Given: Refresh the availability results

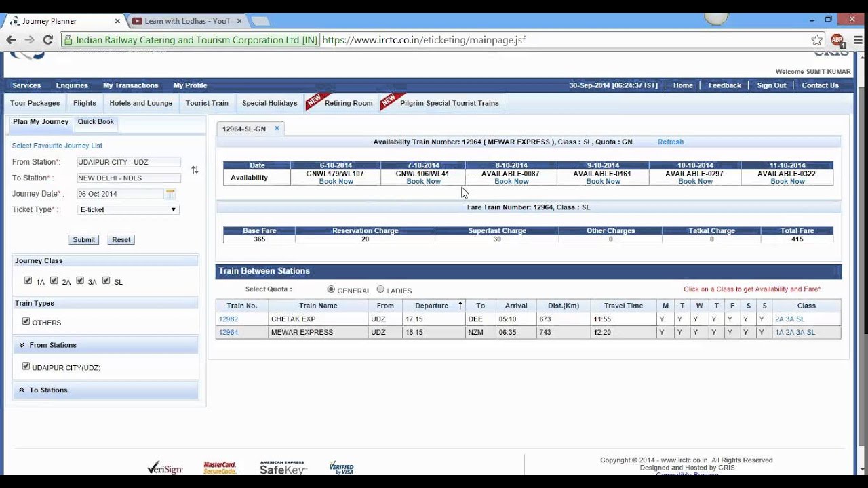Looking at the screenshot, I should [x=671, y=142].
